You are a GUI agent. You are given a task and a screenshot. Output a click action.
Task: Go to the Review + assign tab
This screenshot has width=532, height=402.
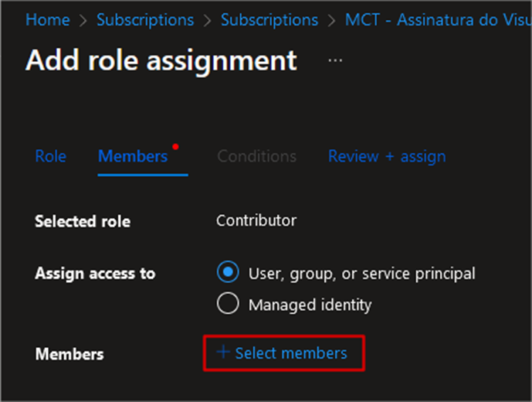point(387,157)
